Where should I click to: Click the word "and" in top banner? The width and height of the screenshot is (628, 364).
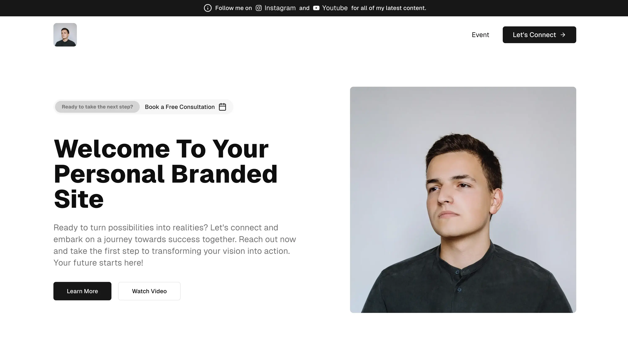click(304, 8)
